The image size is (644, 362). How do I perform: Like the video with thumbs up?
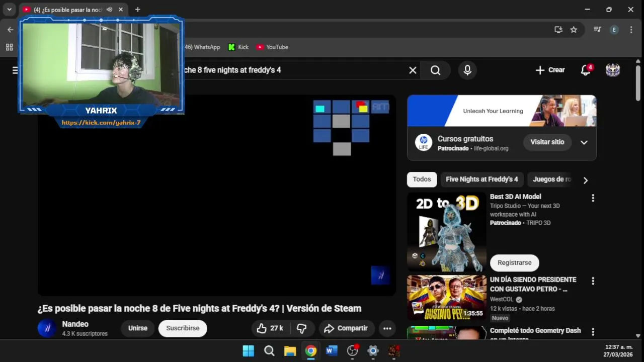point(270,328)
